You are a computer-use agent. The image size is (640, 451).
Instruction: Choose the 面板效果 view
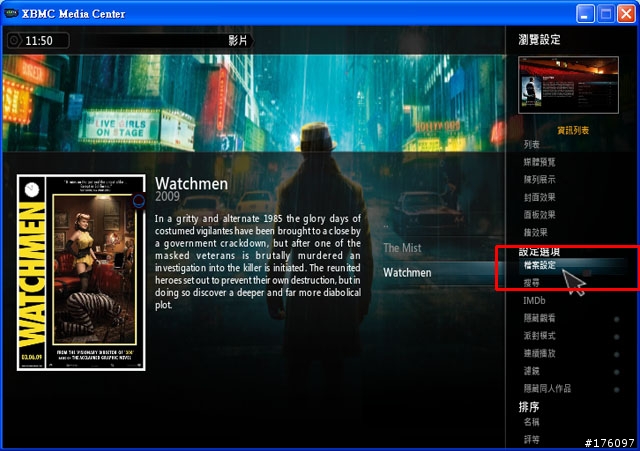point(540,215)
